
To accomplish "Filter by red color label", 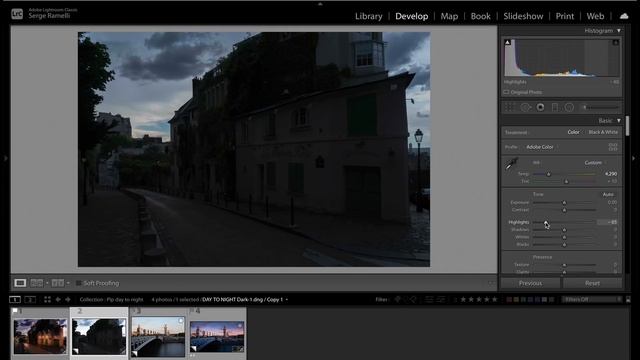I will (x=509, y=300).
